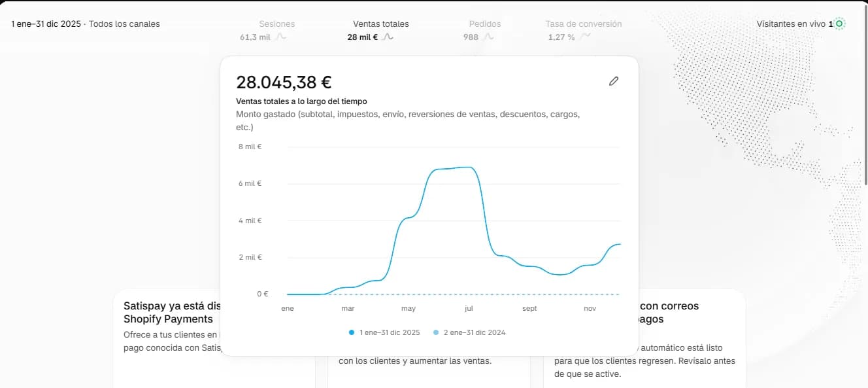Click the may axis label on chart

click(x=409, y=308)
